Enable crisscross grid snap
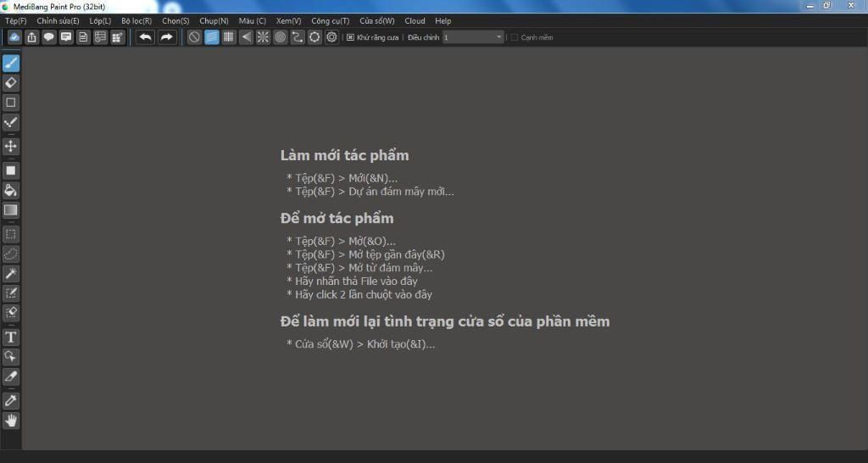The image size is (868, 463). pyautogui.click(x=229, y=37)
